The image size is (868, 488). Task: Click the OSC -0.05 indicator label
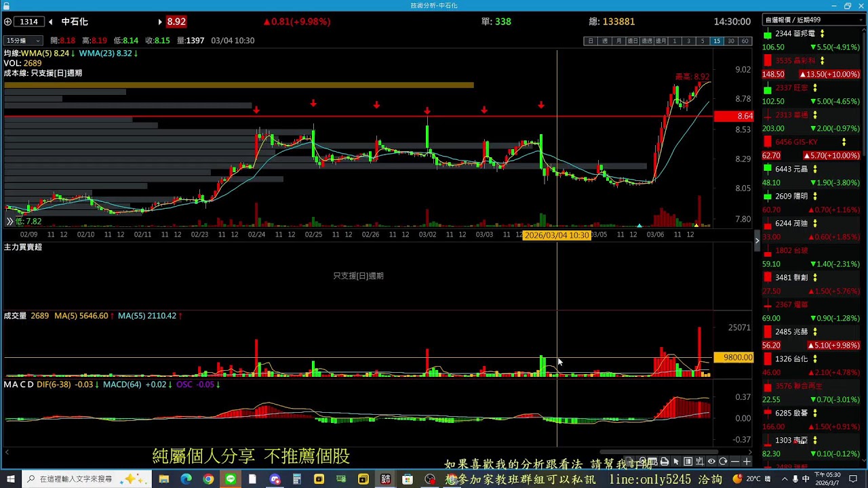click(x=195, y=384)
